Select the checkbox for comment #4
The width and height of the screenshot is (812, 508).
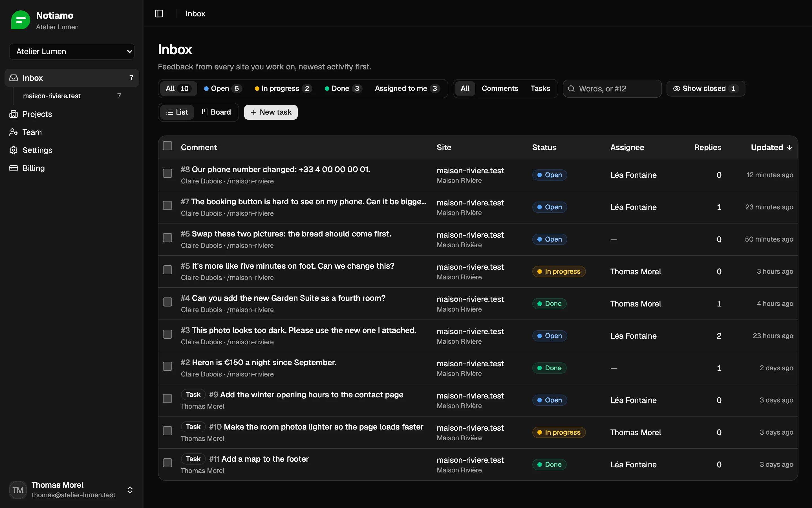point(167,302)
